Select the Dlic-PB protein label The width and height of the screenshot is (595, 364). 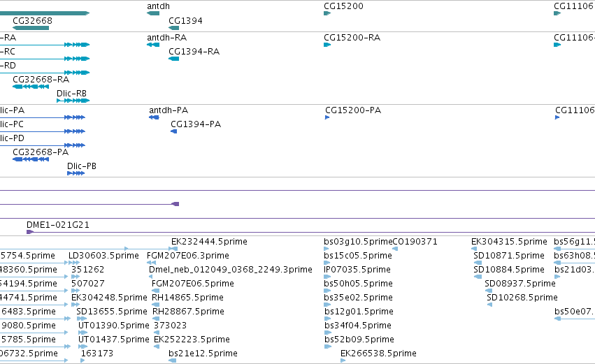[82, 166]
